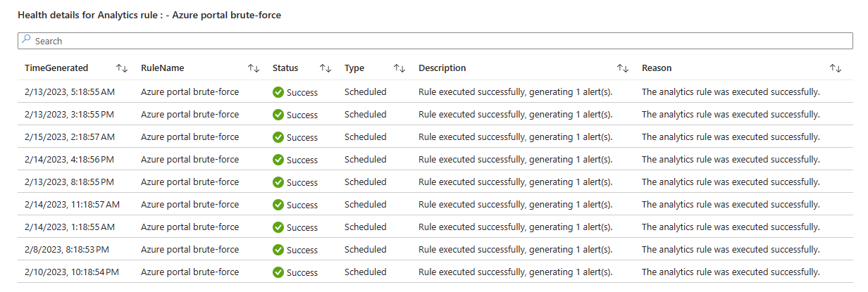Click Scheduled type in 2/13/2023 8:18:55 PM row
The image size is (868, 292).
click(x=365, y=182)
